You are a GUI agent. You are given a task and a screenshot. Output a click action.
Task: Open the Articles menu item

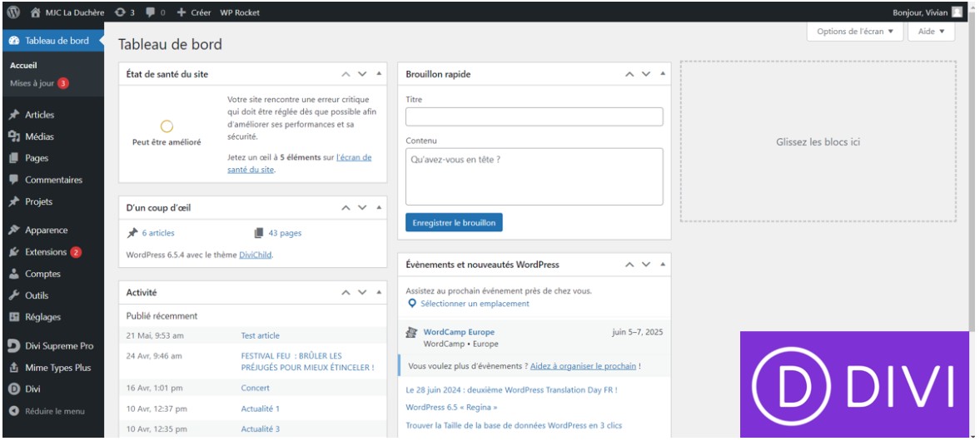pyautogui.click(x=39, y=115)
